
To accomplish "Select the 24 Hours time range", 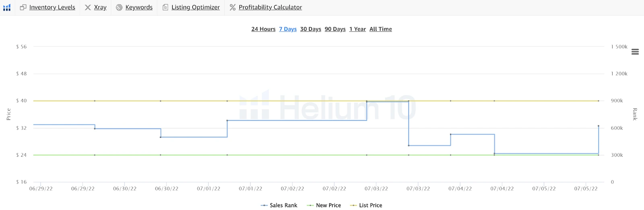I will point(263,29).
